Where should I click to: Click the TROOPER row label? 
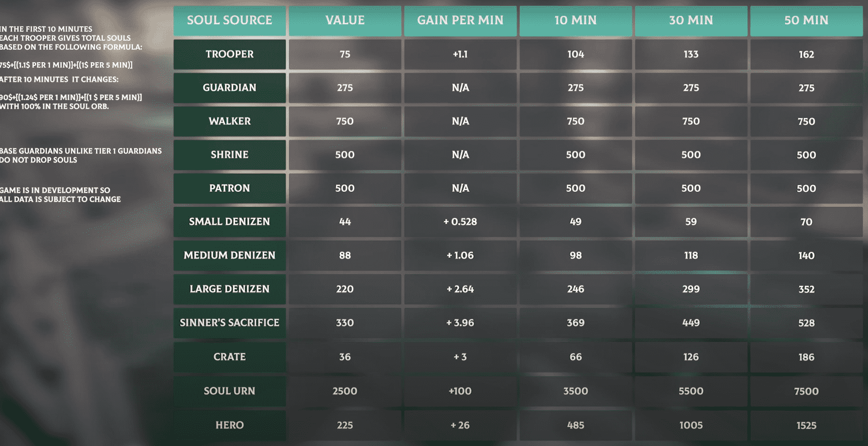tap(230, 54)
